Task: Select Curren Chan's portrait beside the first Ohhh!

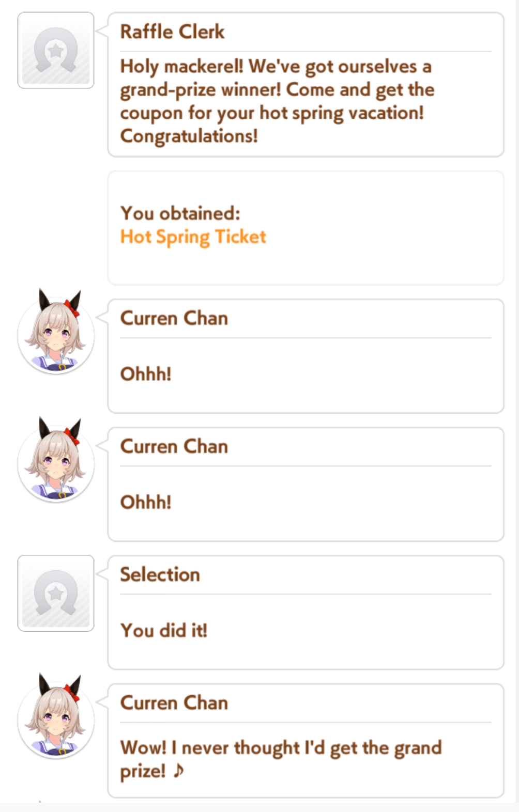Action: (x=56, y=331)
